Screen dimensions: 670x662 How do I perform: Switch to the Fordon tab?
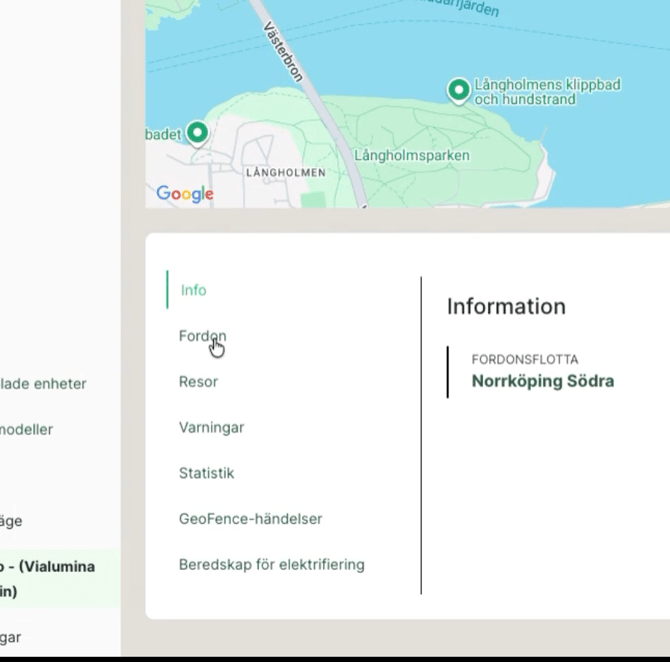point(202,336)
